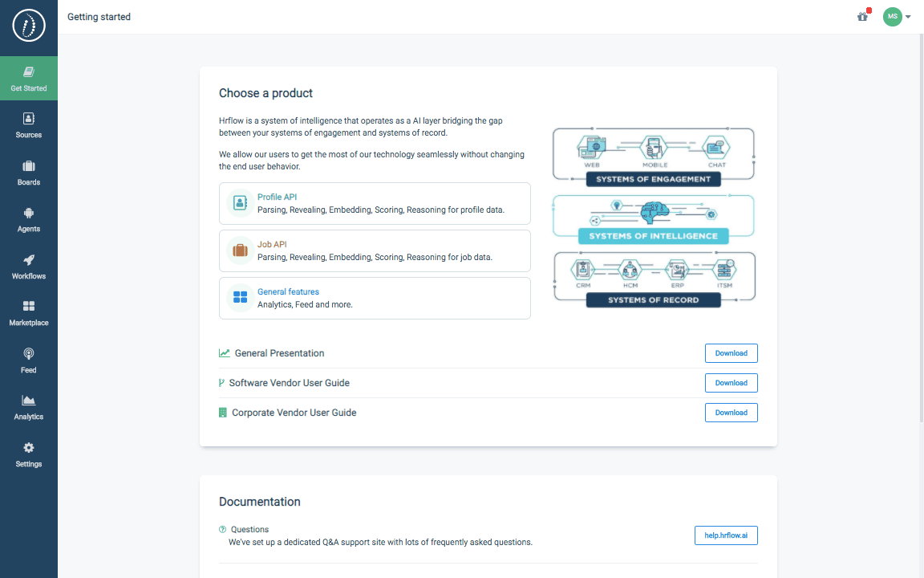Click the HrFlow logo at top left
Viewport: 924px width, 578px height.
(x=28, y=26)
